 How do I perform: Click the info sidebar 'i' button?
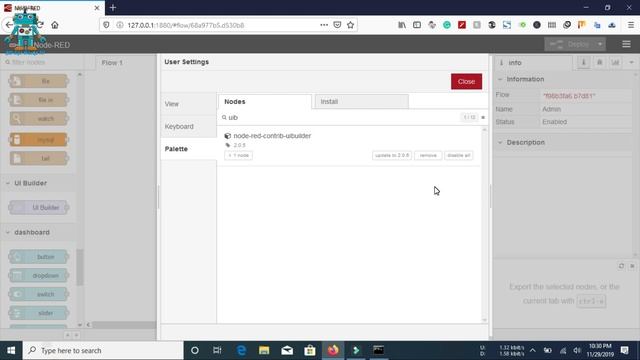pyautogui.click(x=584, y=62)
